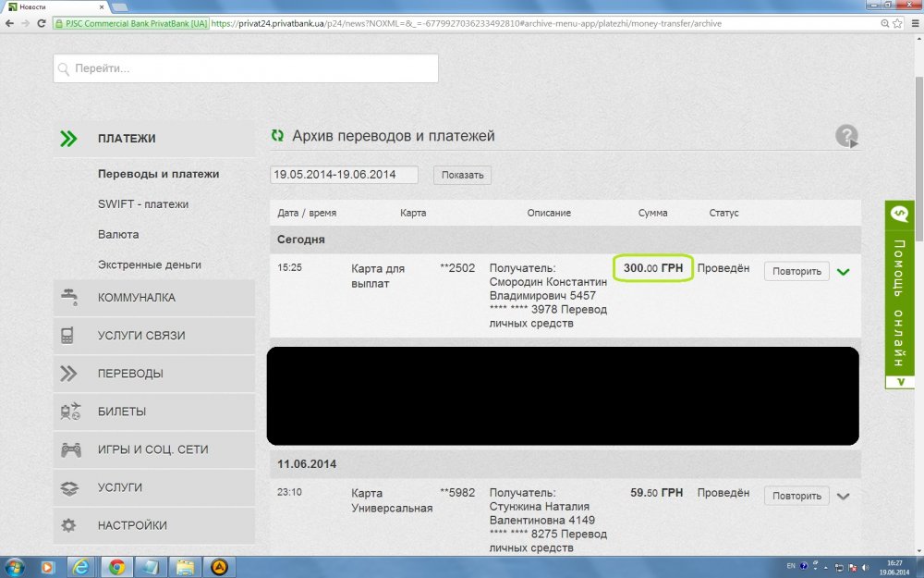
Task: Open the media player icon in the taskbar
Action: [x=47, y=568]
